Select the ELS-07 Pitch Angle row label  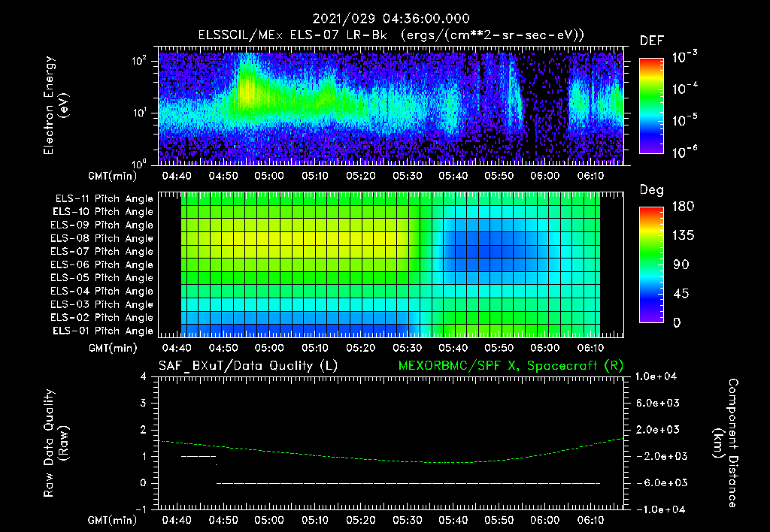(102, 251)
